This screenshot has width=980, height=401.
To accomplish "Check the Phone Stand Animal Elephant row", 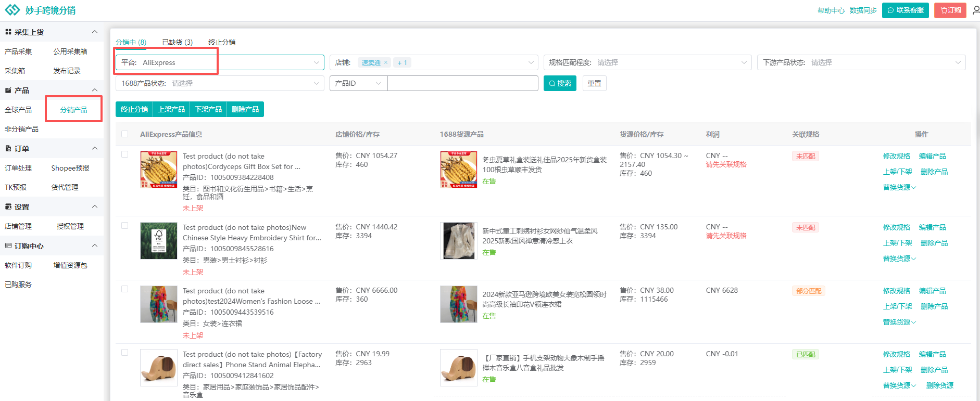I will 125,353.
